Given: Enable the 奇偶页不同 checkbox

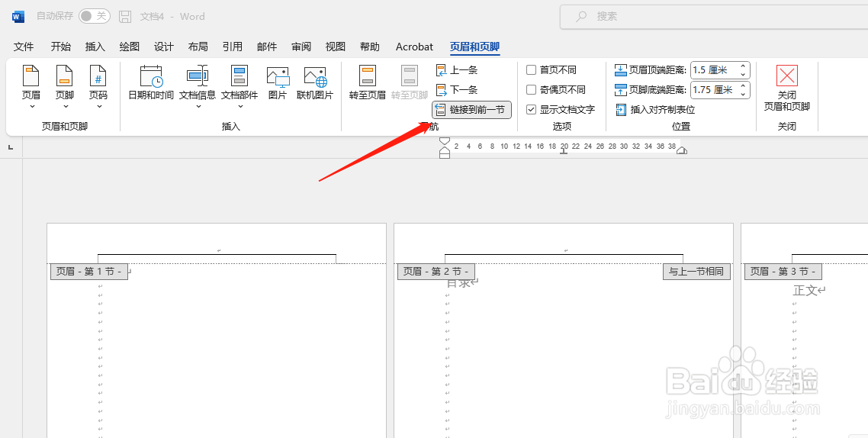Looking at the screenshot, I should [x=532, y=90].
